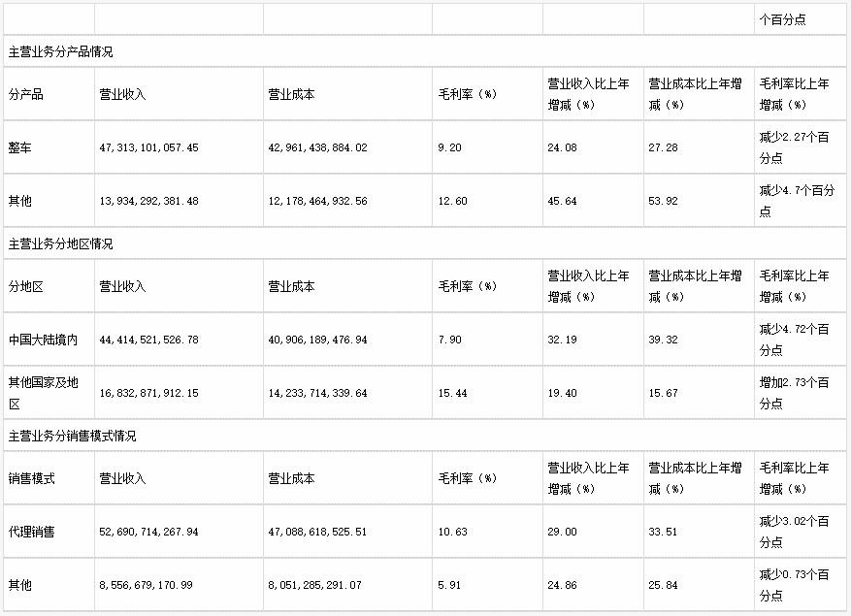Click the 中国大陆境内 region row label
This screenshot has height=616, width=851.
point(43,340)
